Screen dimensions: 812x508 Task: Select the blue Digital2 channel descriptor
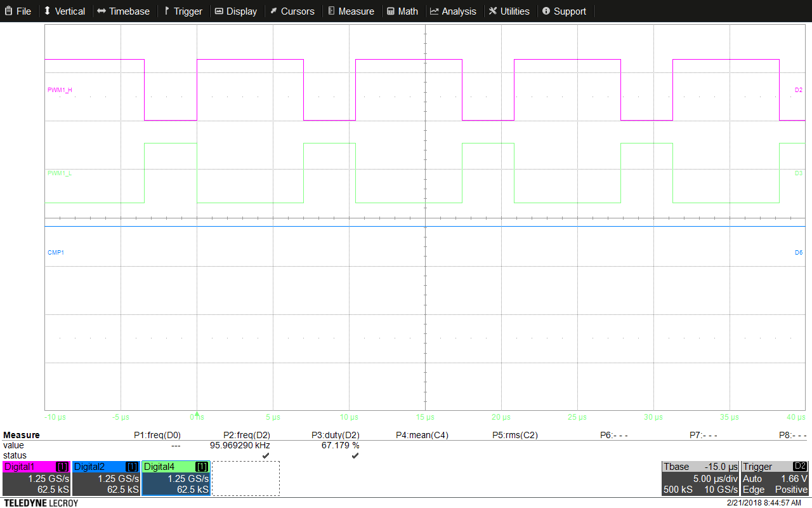coord(106,478)
